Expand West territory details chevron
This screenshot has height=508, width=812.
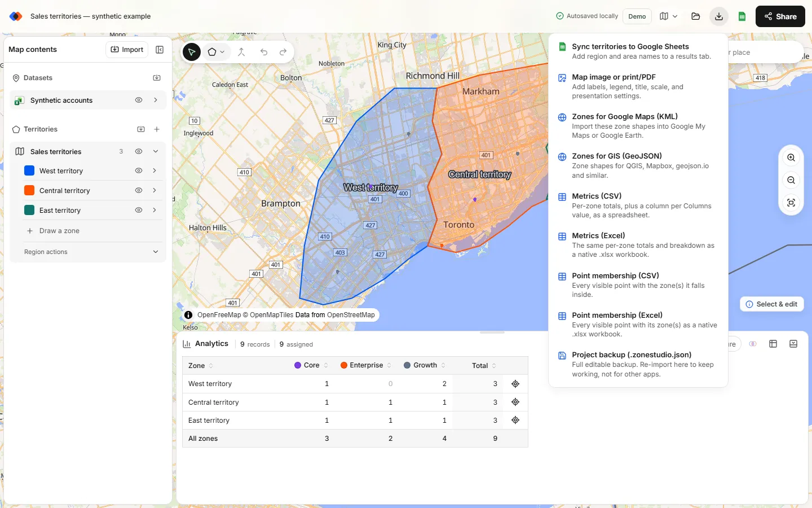click(x=155, y=170)
